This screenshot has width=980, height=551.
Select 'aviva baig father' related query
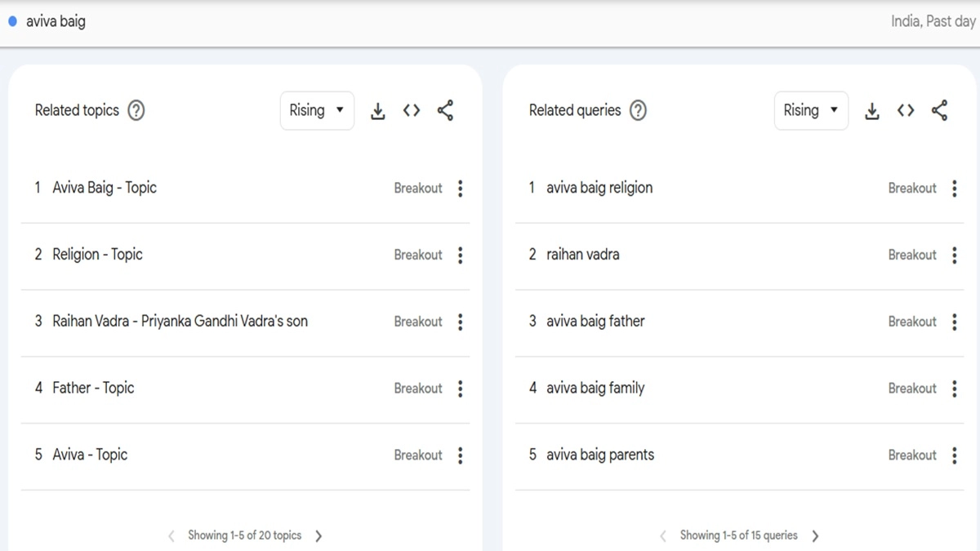[595, 322]
